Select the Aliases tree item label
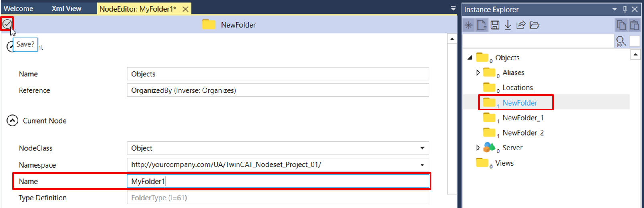 (513, 72)
